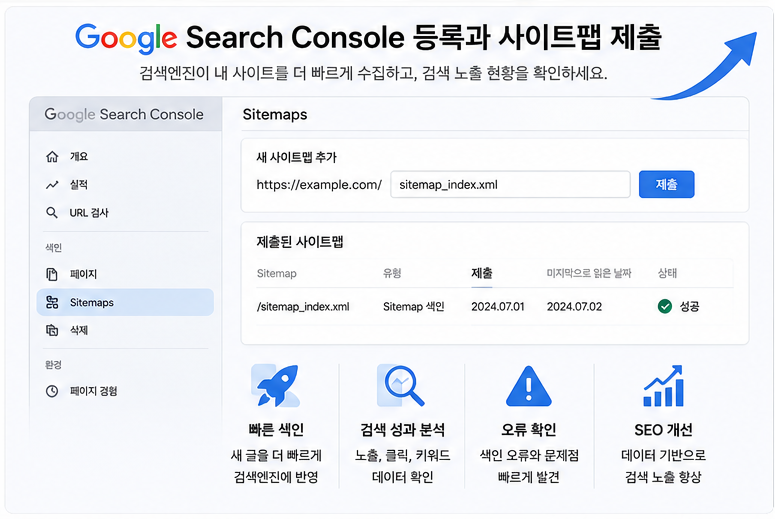Click the blue 제출 submit button
Screen dimensions: 775x519
666,184
